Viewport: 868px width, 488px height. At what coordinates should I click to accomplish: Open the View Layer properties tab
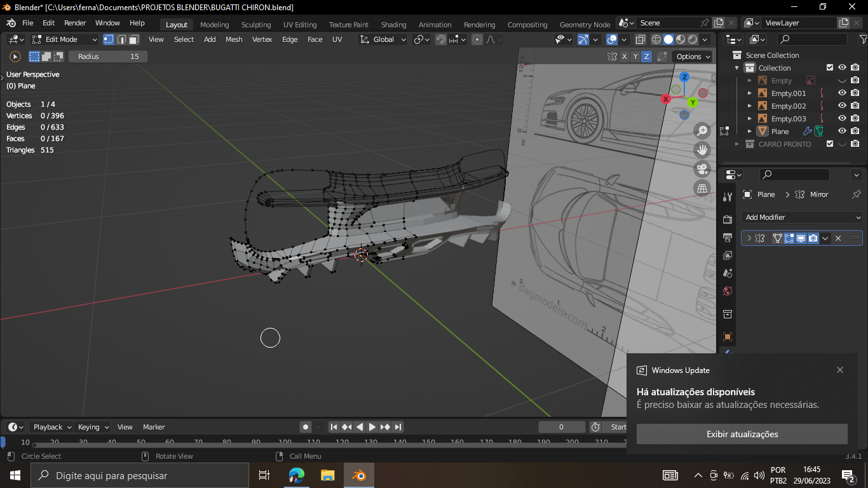tap(728, 255)
